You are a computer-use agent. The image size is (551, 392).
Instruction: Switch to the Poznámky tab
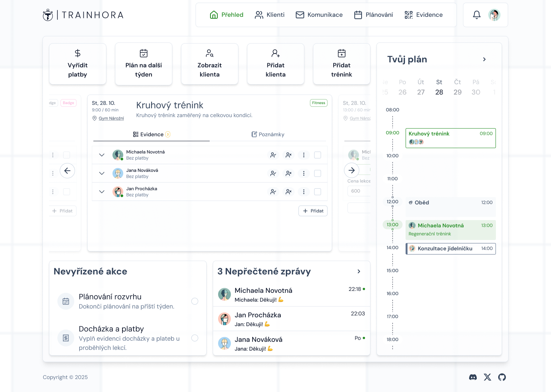tap(268, 134)
